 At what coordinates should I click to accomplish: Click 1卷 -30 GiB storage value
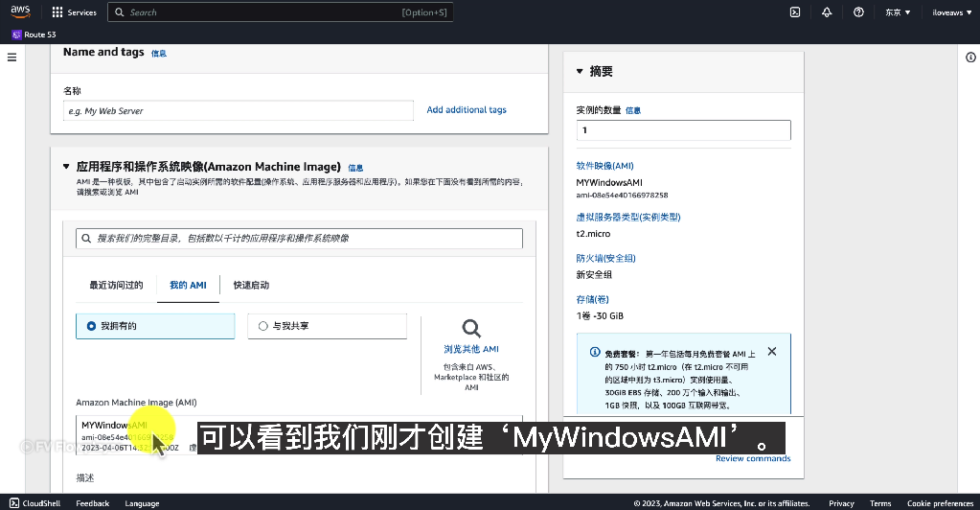[600, 316]
